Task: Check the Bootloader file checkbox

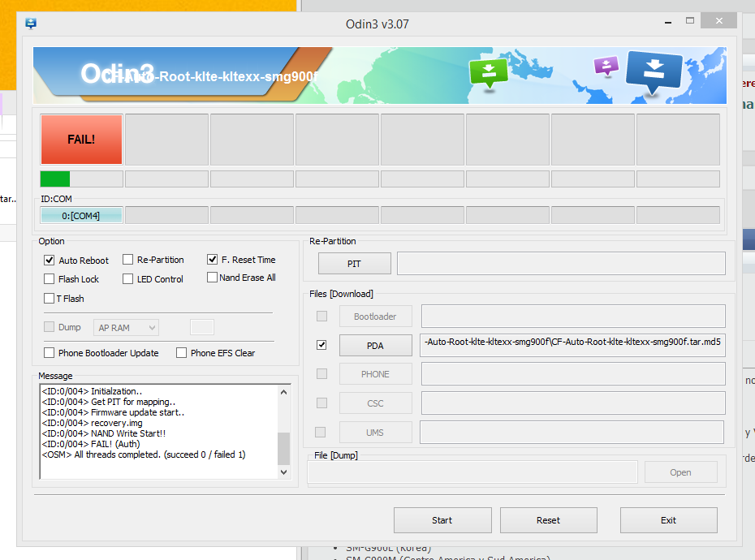Action: coord(321,317)
